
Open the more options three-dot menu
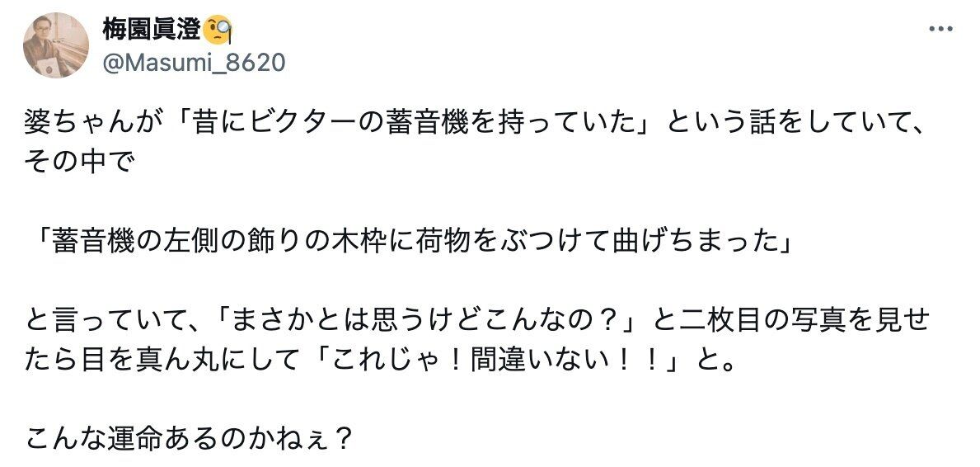[x=940, y=29]
